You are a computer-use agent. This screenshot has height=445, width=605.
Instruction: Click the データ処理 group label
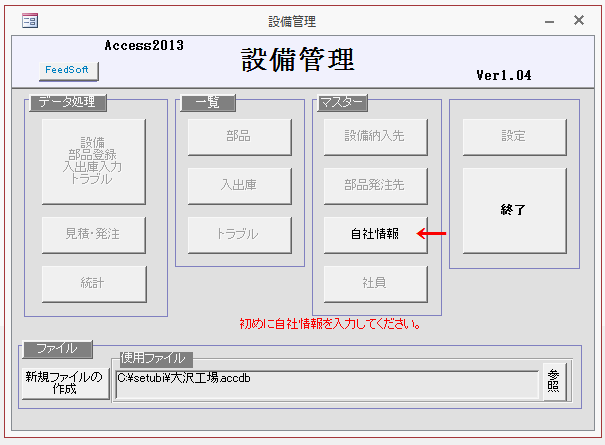tap(68, 103)
